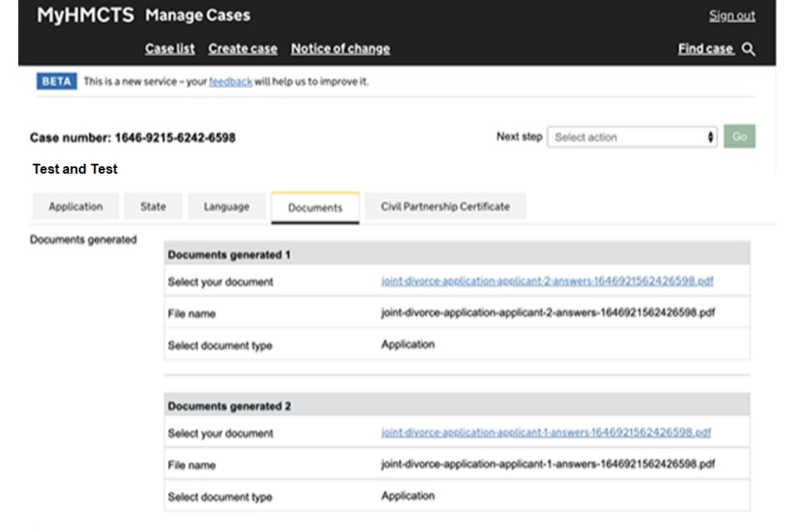Click the Find case link
798x532 pixels.
(x=705, y=49)
